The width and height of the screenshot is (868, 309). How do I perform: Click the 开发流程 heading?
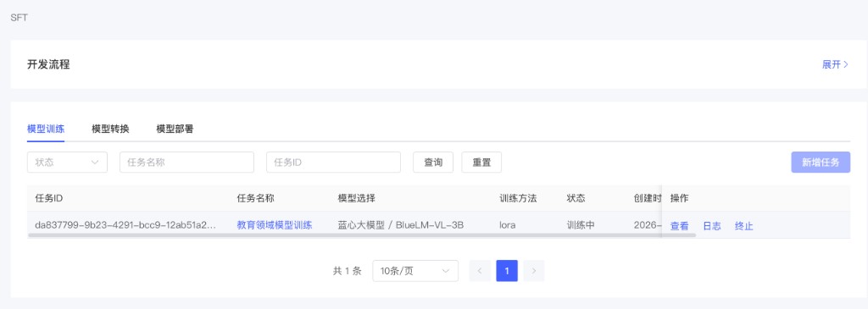[48, 64]
